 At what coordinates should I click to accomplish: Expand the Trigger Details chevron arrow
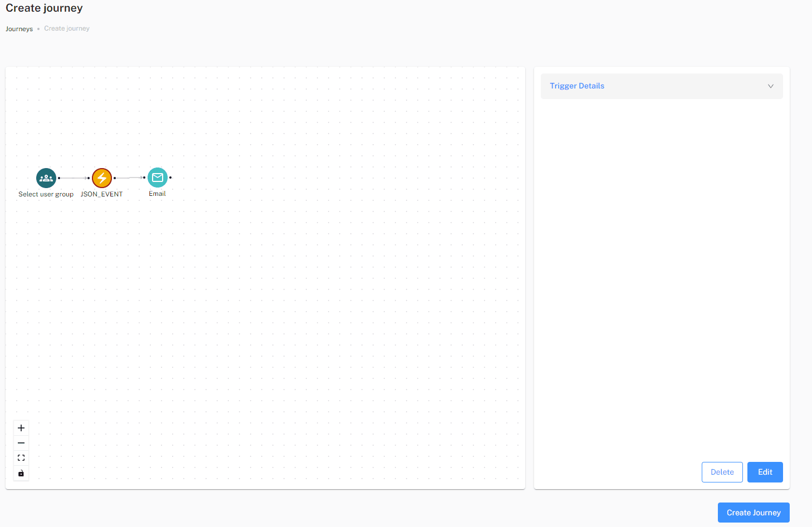pos(770,86)
